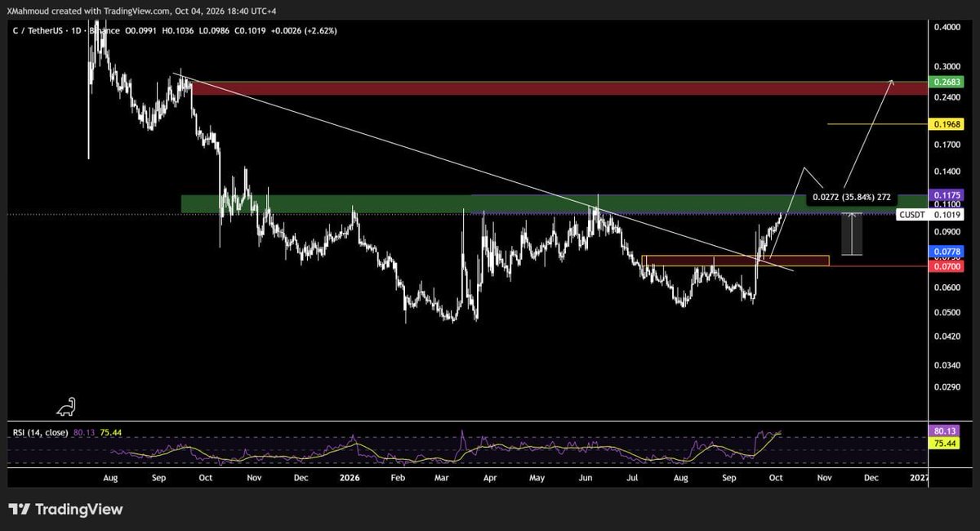Click the yellow 0.1968 price label
The width and height of the screenshot is (980, 531).
click(948, 124)
